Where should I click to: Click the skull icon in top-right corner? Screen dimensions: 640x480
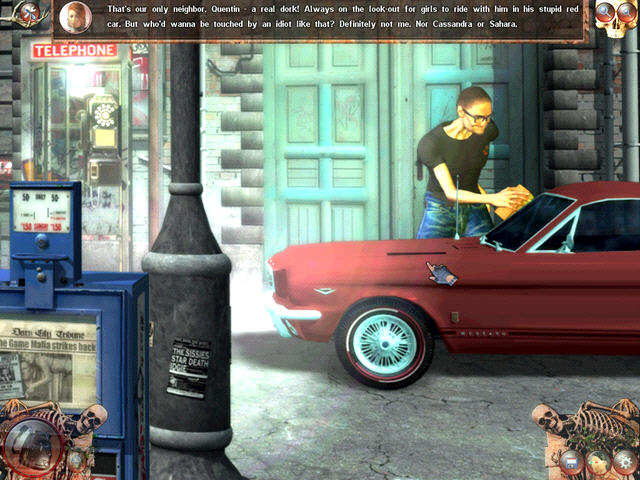tap(615, 18)
